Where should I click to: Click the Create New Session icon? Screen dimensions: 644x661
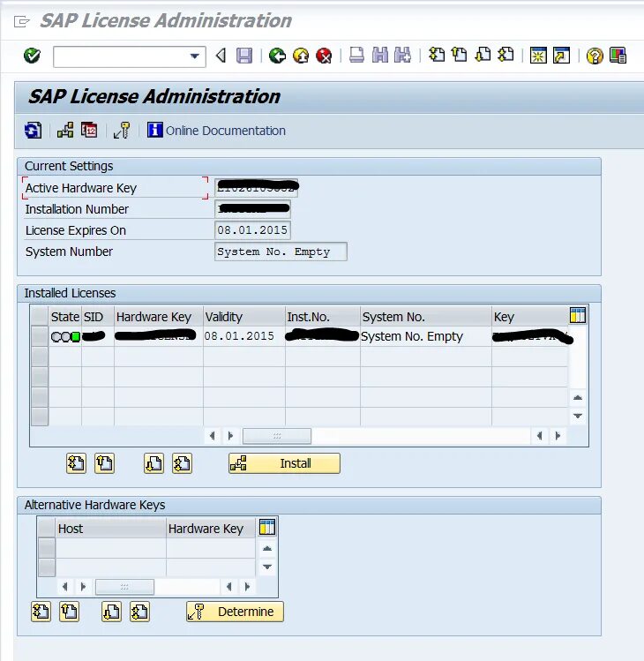pos(538,56)
